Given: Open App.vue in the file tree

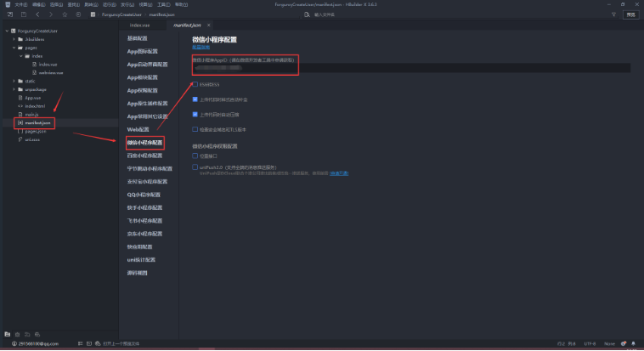Looking at the screenshot, I should click(33, 98).
